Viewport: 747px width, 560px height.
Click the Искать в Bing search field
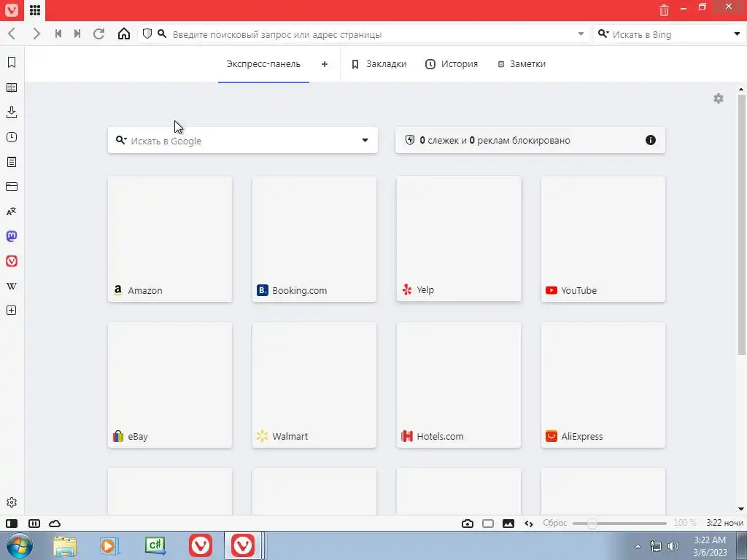tap(670, 34)
